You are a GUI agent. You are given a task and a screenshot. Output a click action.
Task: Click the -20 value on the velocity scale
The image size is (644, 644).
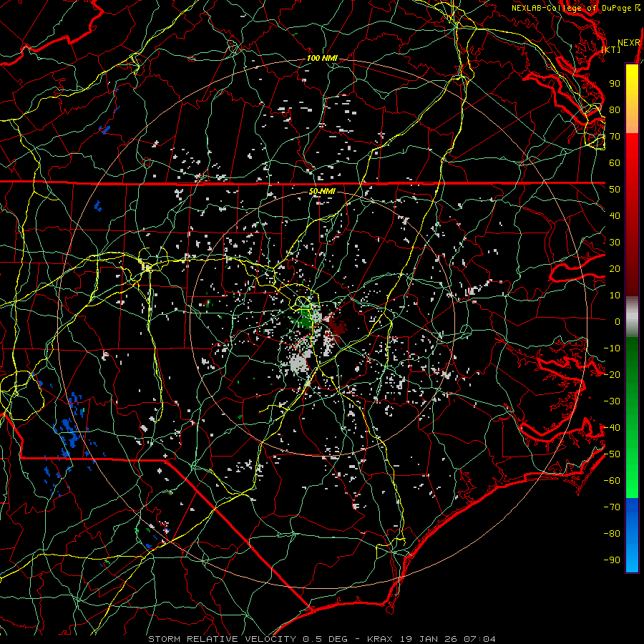612,375
